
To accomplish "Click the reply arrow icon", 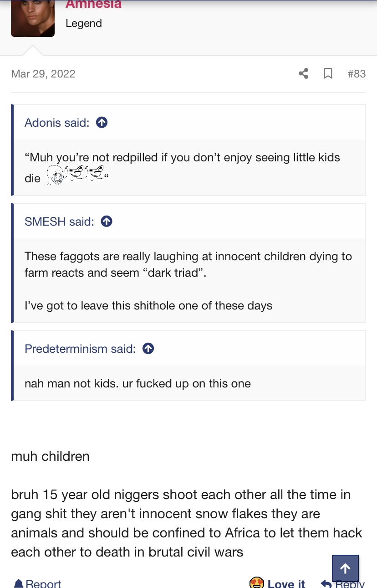I will click(x=326, y=583).
